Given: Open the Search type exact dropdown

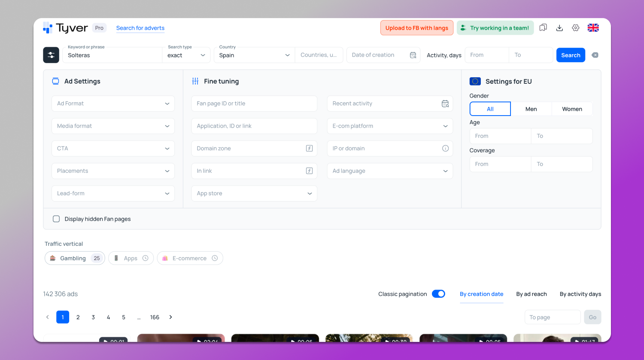Looking at the screenshot, I should (186, 55).
